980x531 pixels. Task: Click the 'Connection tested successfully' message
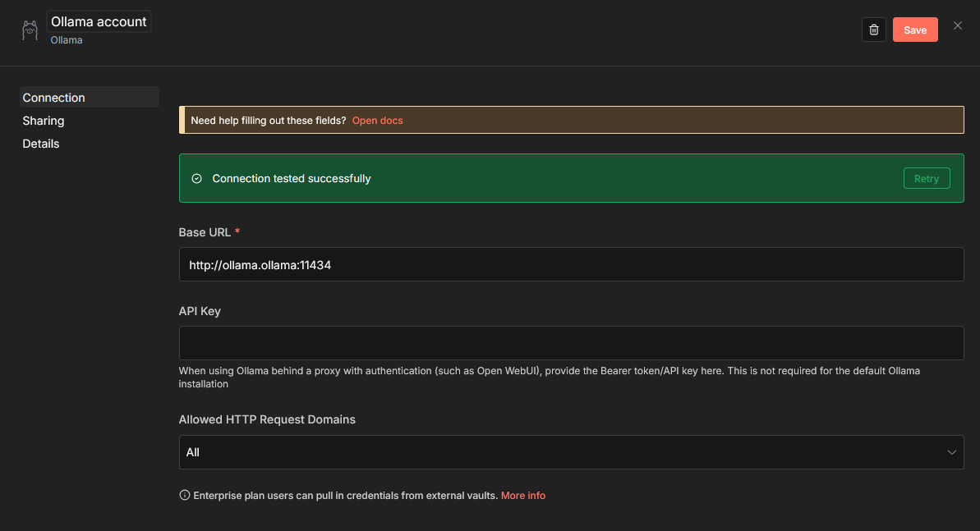coord(292,178)
